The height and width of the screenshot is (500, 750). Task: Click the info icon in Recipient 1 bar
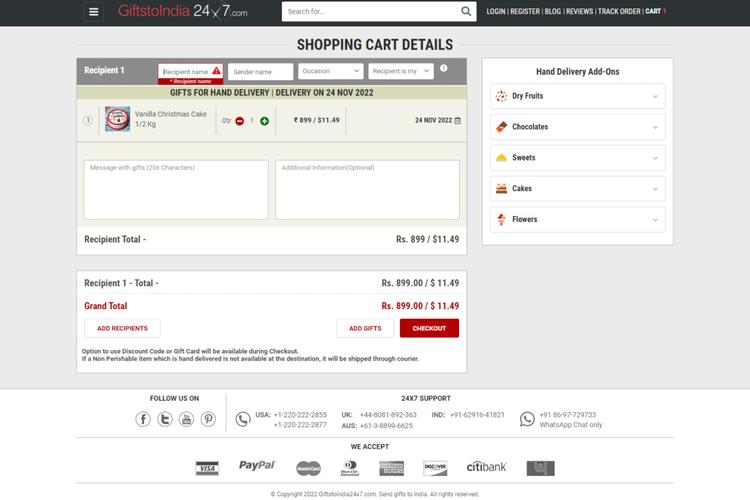[x=444, y=68]
